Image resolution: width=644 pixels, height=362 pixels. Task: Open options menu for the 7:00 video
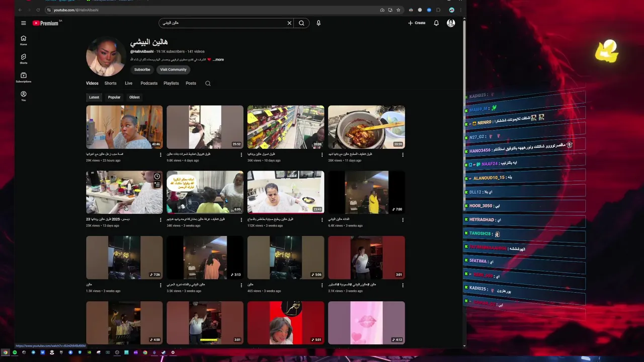coord(403,220)
